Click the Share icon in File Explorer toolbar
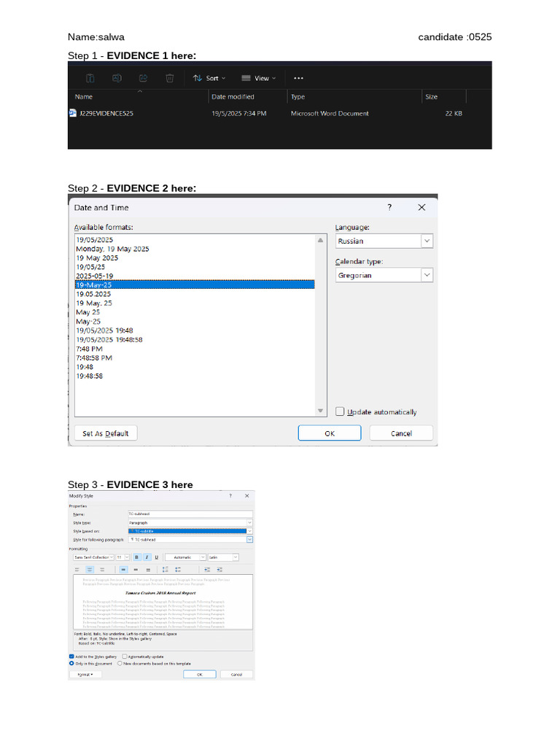 click(144, 78)
